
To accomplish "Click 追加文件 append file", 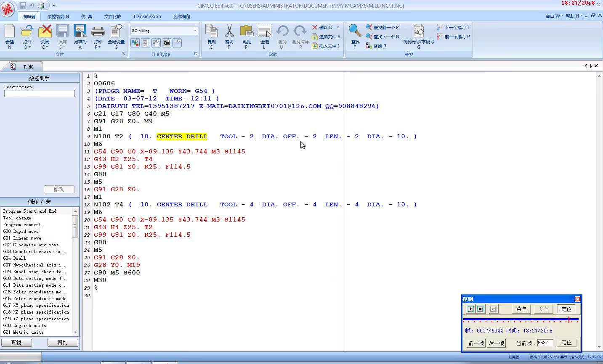I will click(x=326, y=37).
